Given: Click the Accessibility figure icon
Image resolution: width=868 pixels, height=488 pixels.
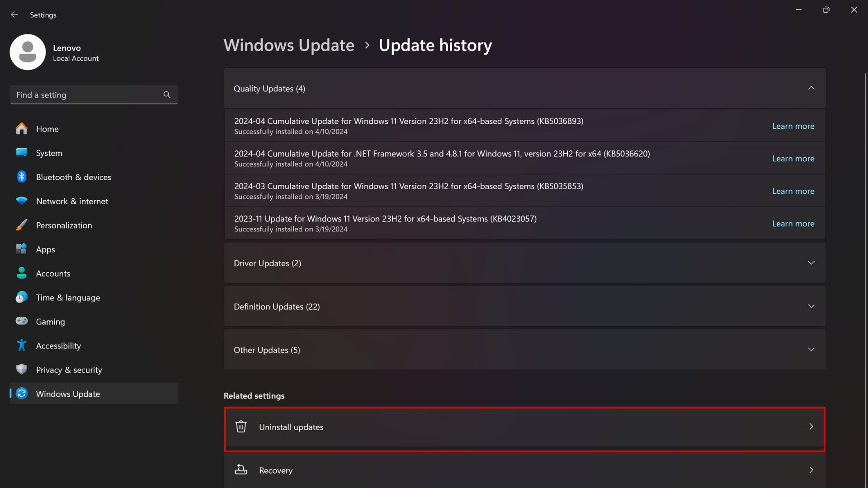Looking at the screenshot, I should (22, 345).
